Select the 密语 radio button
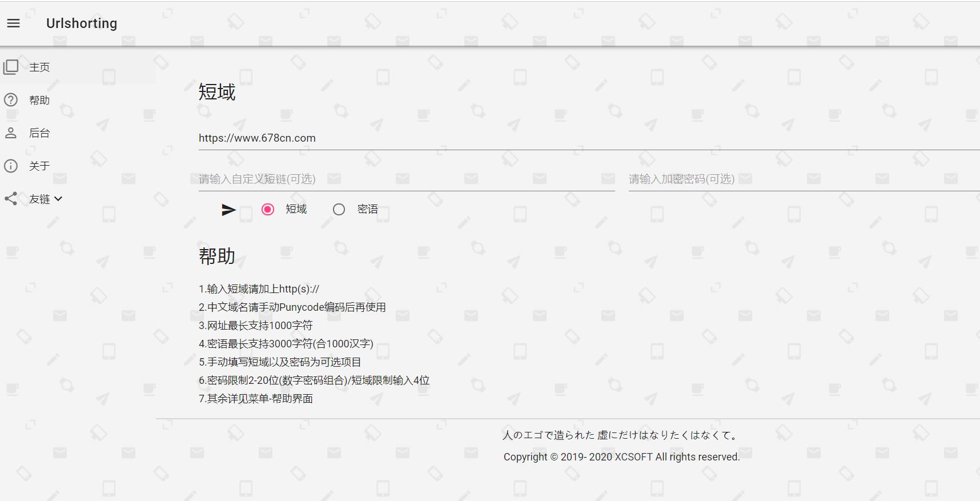This screenshot has width=980, height=501. 339,210
